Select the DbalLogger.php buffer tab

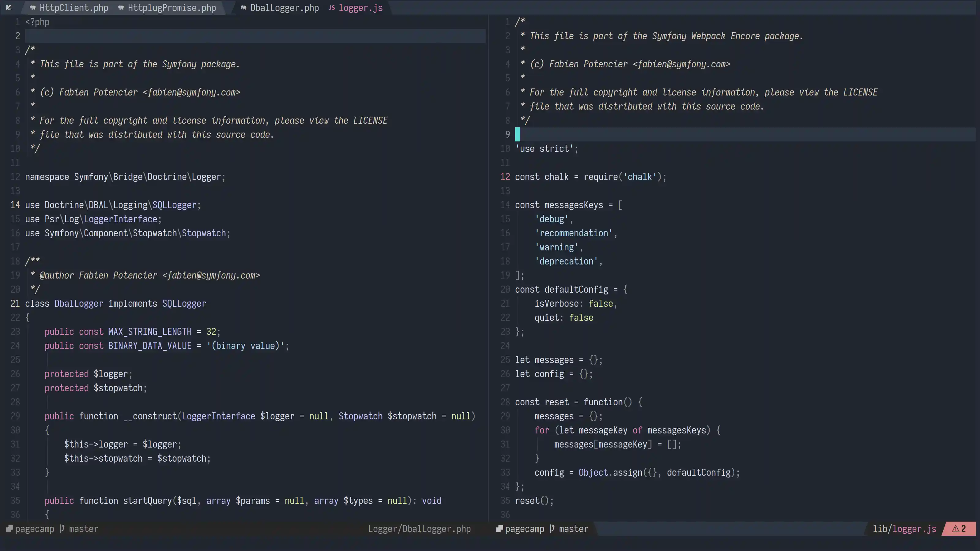[284, 8]
